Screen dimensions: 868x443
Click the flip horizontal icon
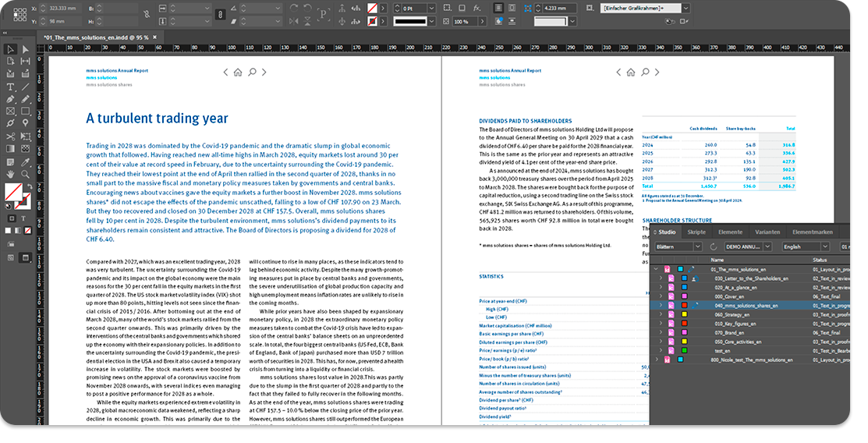click(294, 22)
